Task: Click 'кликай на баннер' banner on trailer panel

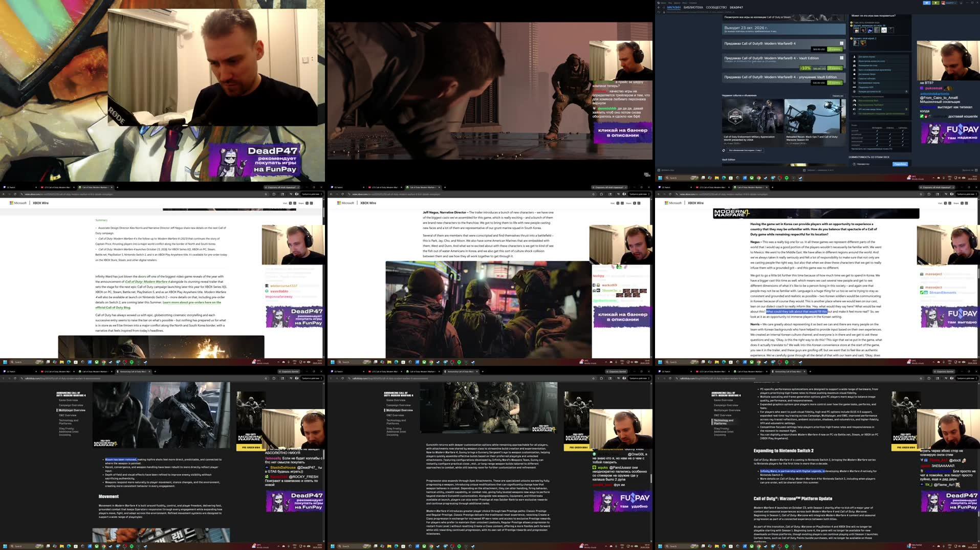Action: (x=622, y=133)
